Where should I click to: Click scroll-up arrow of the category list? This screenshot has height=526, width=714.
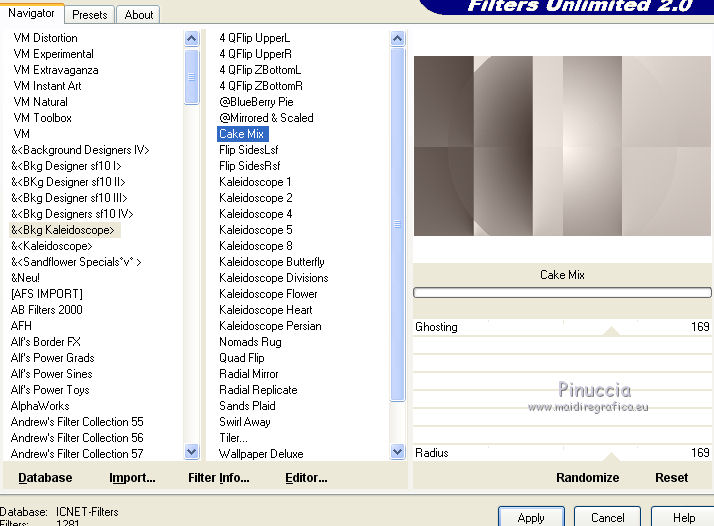(192, 39)
